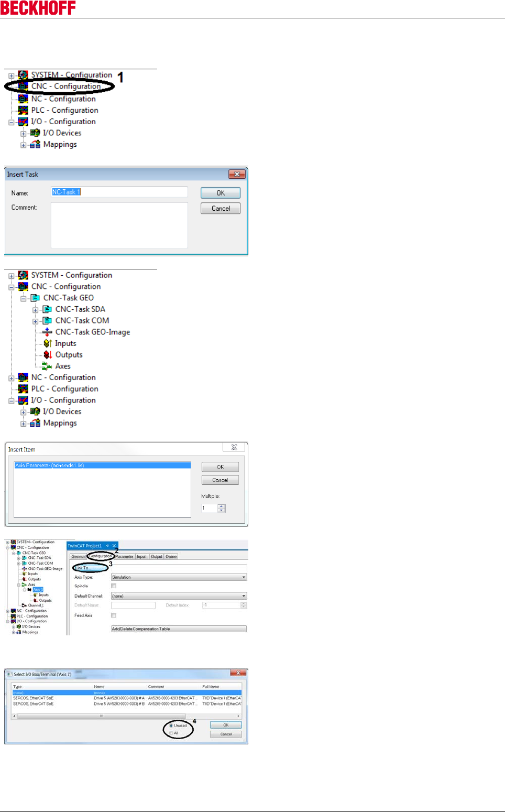The image size is (505, 812).
Task: Open the Parameter tab
Action: (125, 557)
